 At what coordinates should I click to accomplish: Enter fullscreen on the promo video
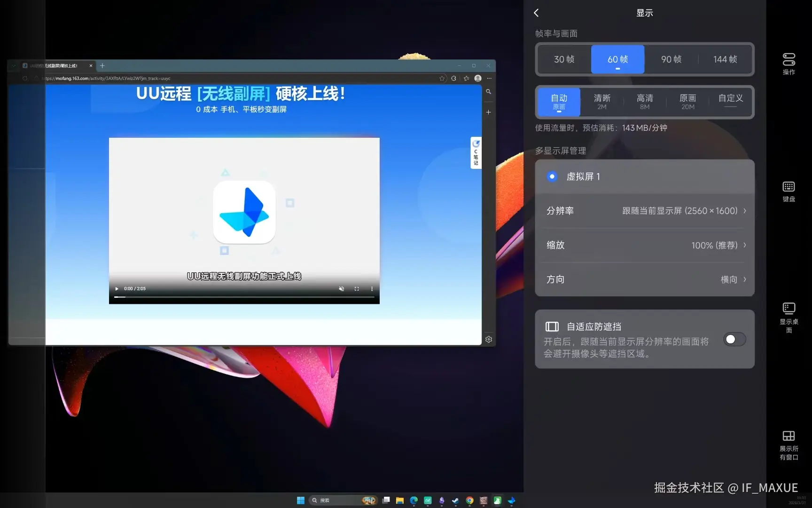point(357,289)
